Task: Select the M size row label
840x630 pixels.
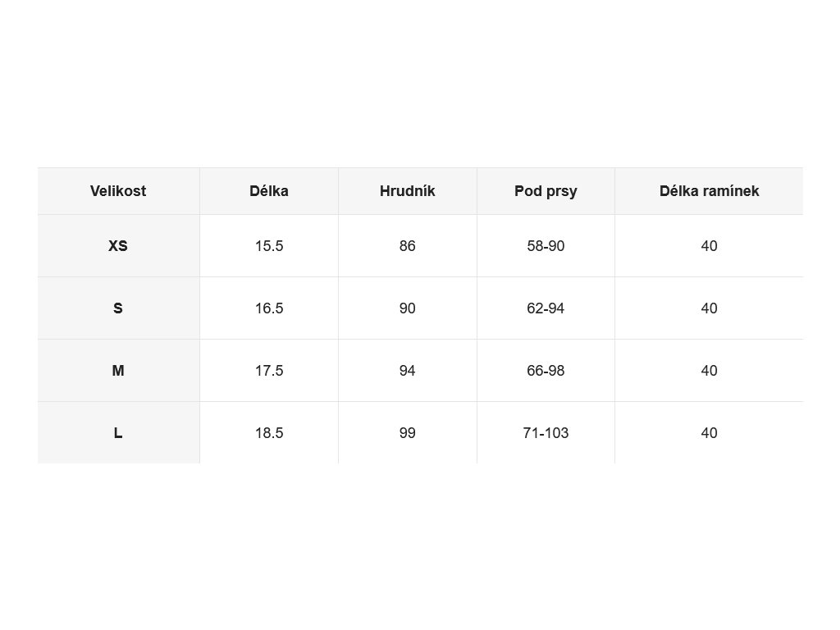Action: tap(118, 370)
